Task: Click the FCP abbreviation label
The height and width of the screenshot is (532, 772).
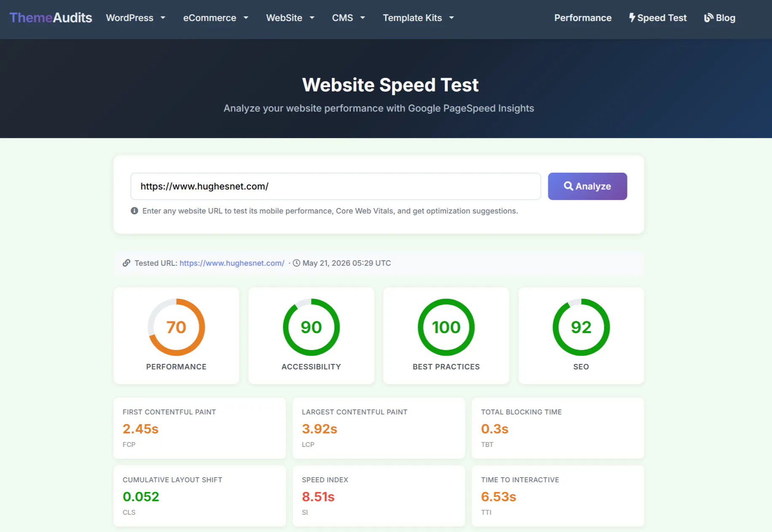Action: [129, 444]
